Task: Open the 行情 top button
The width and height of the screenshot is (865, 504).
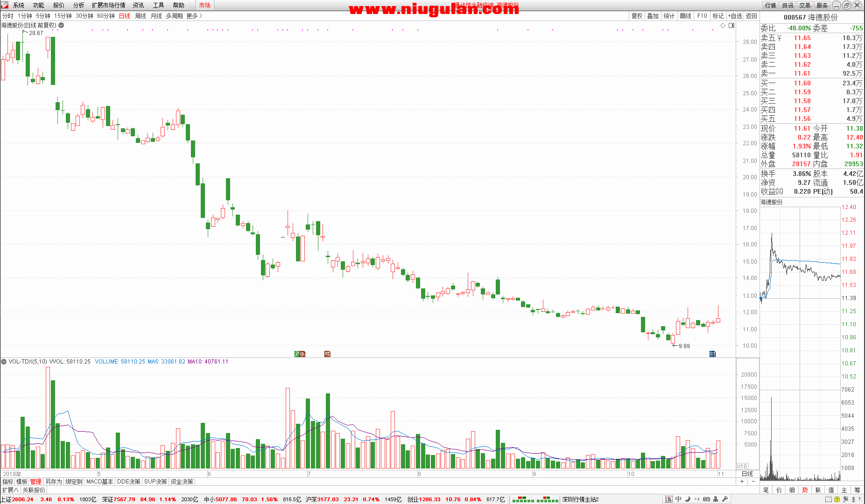Action: (770, 5)
